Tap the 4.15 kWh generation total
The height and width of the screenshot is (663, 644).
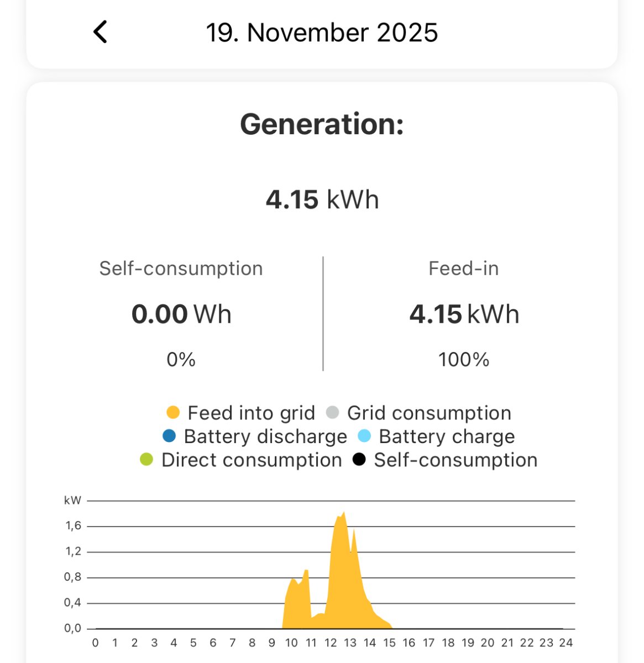point(322,199)
